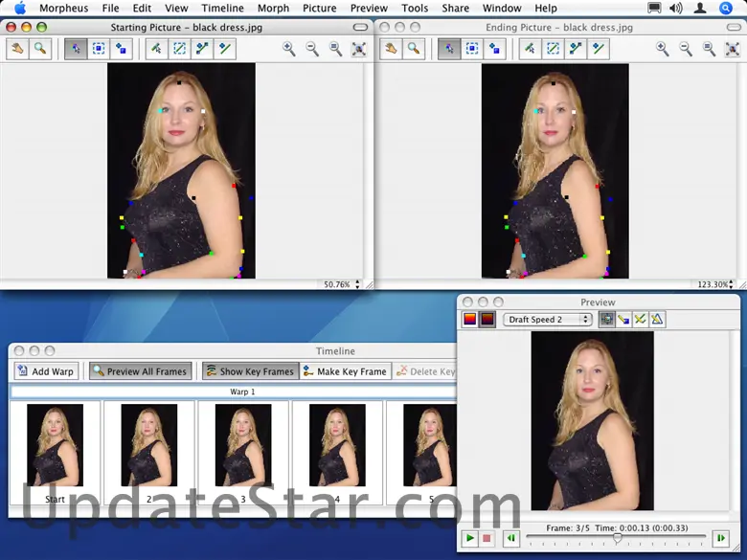This screenshot has width=747, height=560.
Task: Zoom out of the Starting Picture
Action: coord(312,49)
